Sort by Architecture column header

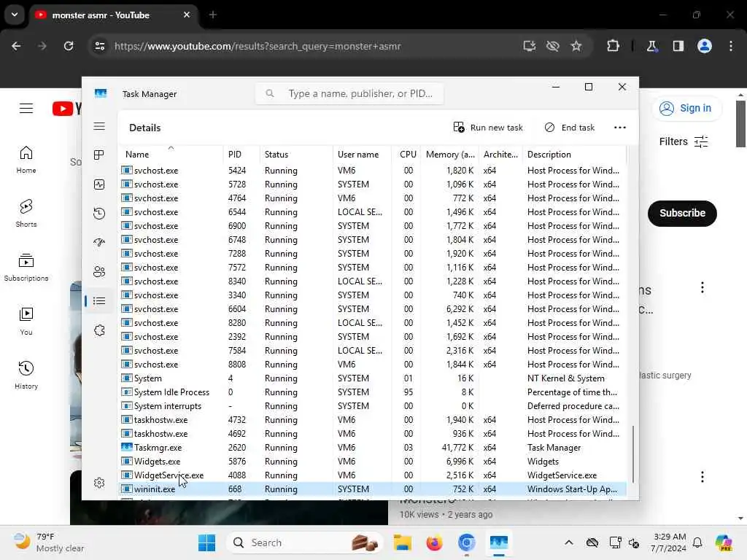click(x=500, y=155)
